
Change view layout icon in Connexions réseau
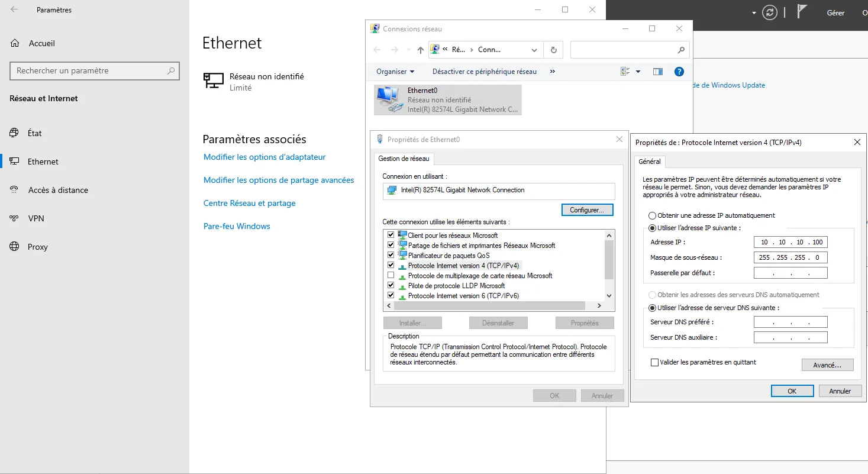[x=625, y=72]
